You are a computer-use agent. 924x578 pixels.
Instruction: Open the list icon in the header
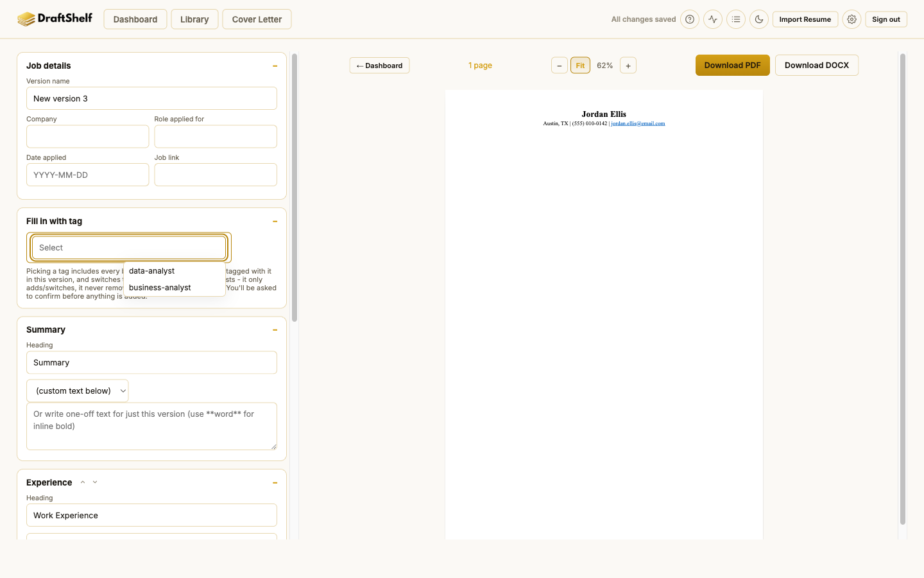(x=736, y=19)
